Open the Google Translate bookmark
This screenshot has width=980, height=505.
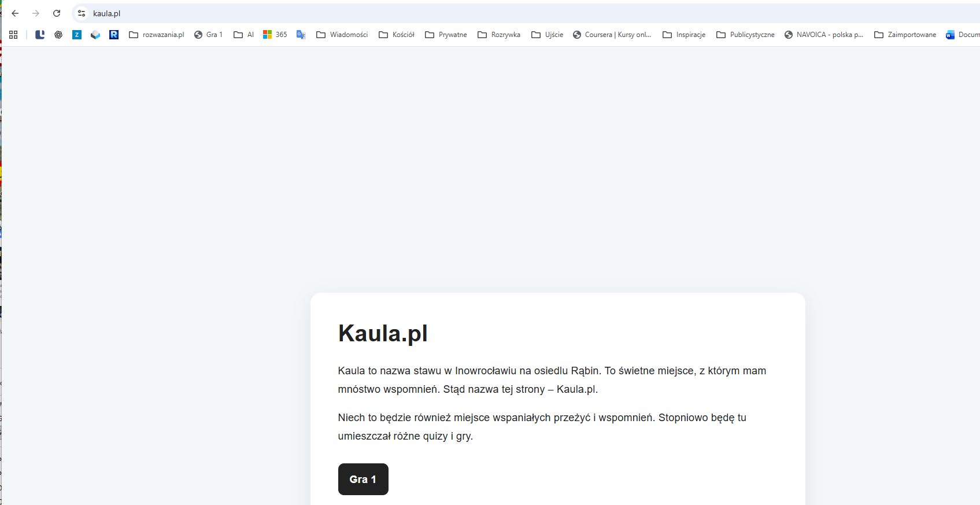(x=301, y=35)
